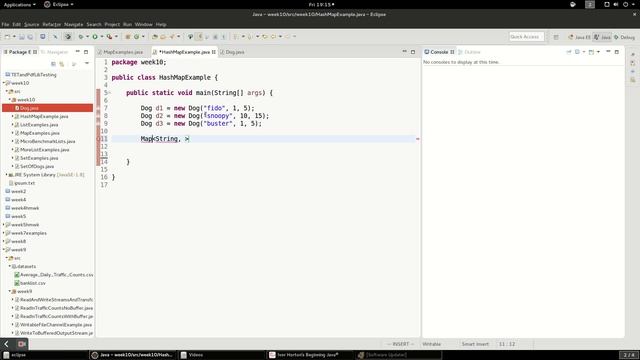This screenshot has width=640, height=360.
Task: Click the Open Console icon in Console view
Action: [591, 52]
